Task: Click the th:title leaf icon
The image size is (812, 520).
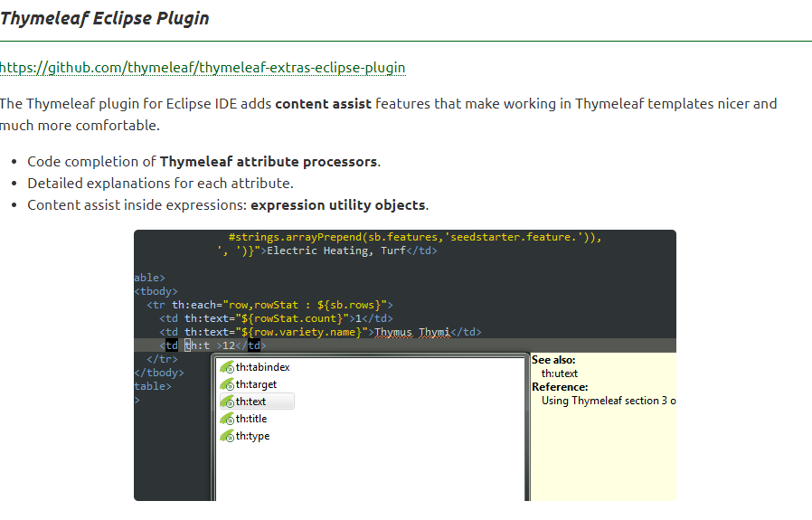Action: coord(227,419)
